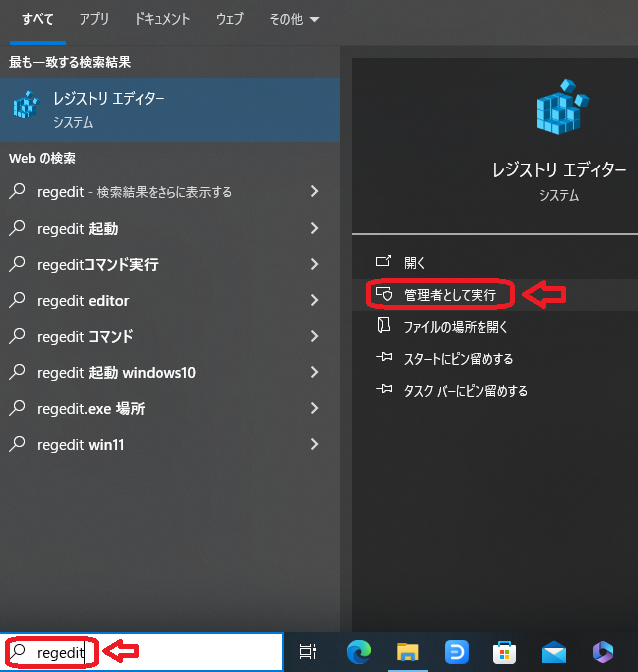This screenshot has width=638, height=672.
Task: Expand the regedit 起動 suggestion arrow
Action: tap(314, 228)
